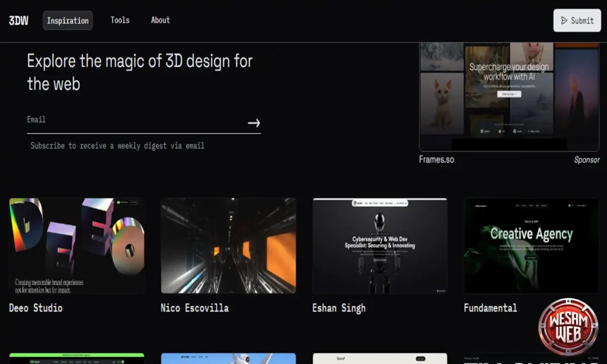Click the Eshan Singh title

click(x=339, y=308)
